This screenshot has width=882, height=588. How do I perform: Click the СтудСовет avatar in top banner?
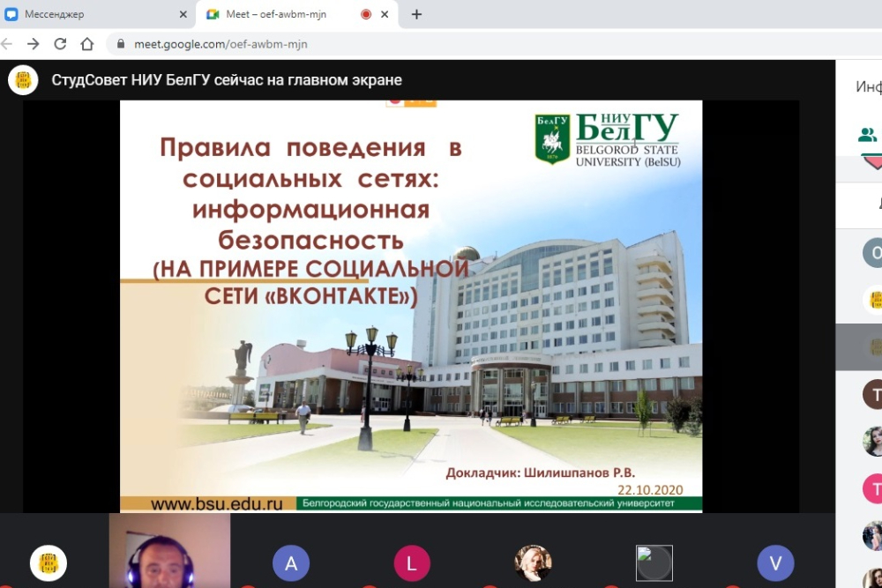coord(23,80)
